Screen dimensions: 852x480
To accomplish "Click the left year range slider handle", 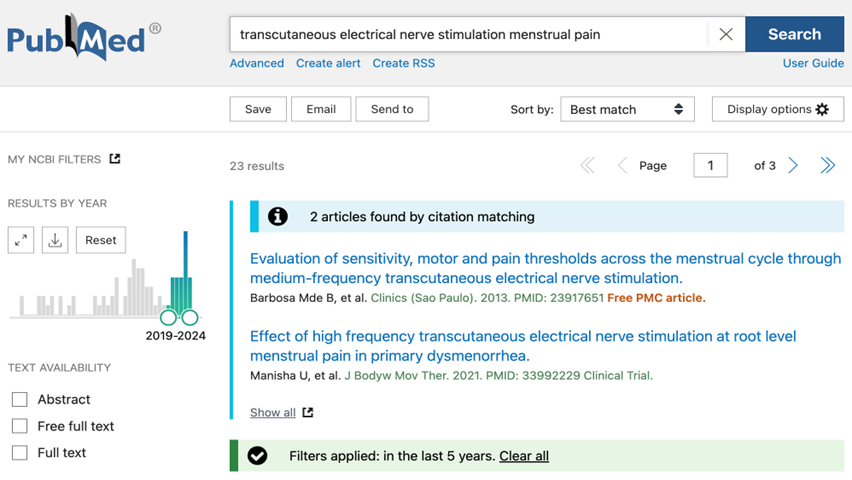I will (168, 317).
